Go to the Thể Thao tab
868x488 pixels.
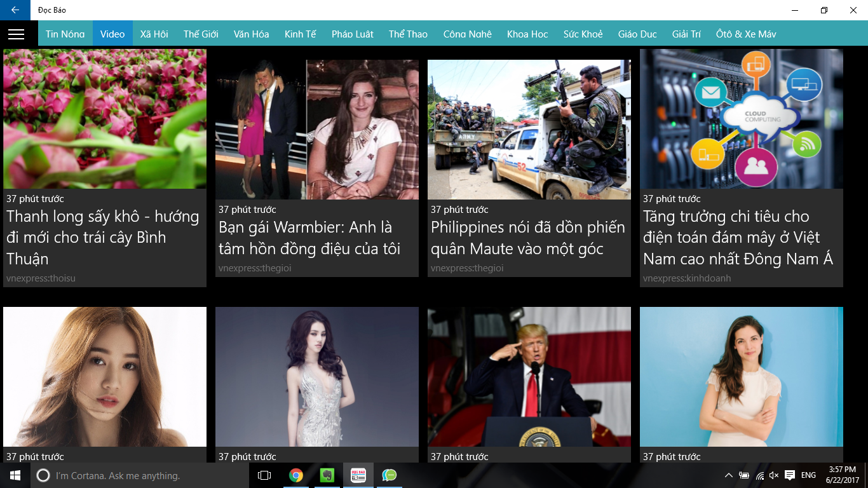pyautogui.click(x=408, y=34)
